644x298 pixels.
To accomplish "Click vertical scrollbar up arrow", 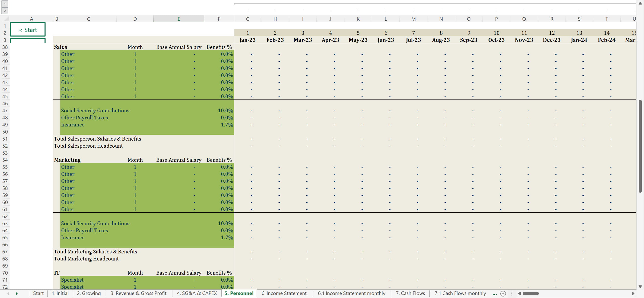I will pyautogui.click(x=640, y=3).
